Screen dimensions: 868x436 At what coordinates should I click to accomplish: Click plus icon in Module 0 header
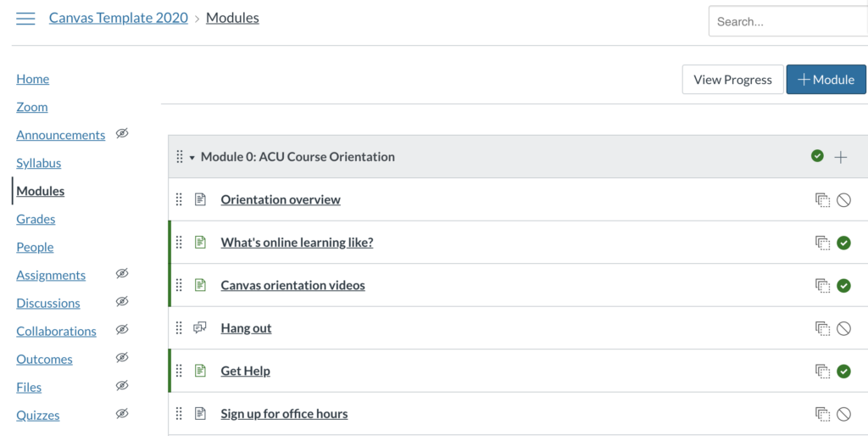click(x=841, y=157)
